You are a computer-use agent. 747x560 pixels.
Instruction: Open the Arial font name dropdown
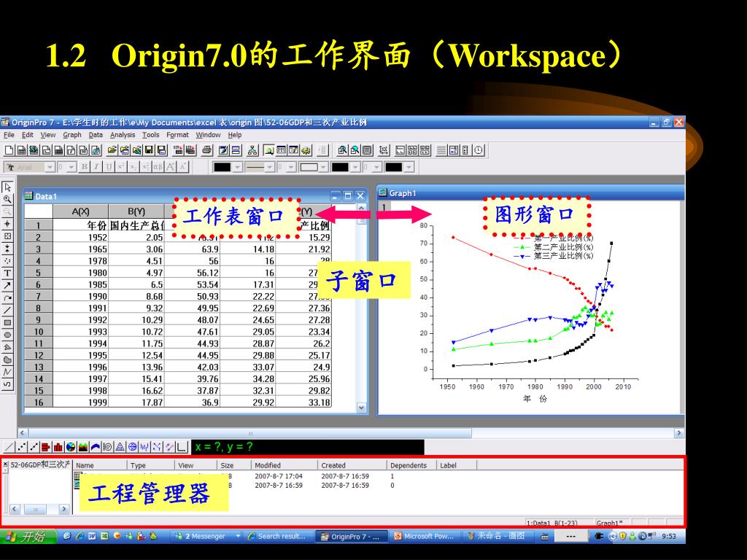click(x=50, y=167)
